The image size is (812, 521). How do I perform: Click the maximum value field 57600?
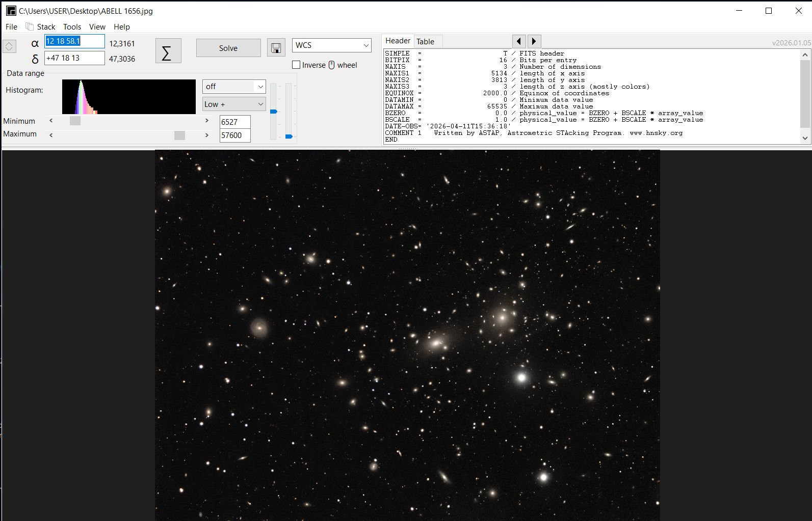click(x=235, y=135)
